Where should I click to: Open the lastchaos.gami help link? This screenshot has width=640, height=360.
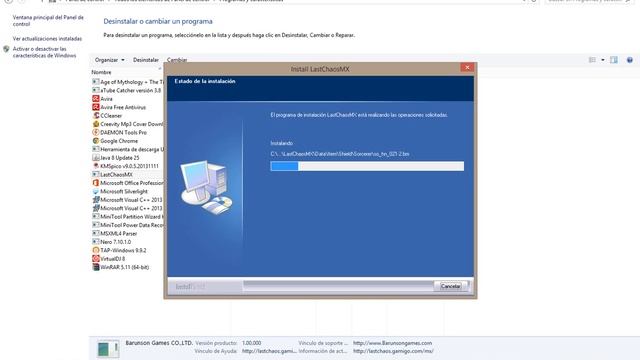tap(269, 351)
